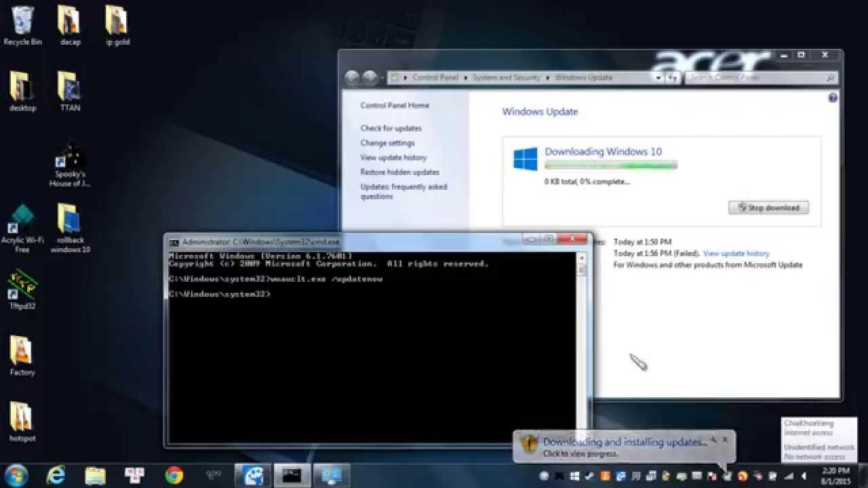Switch to System and Security in the breadcrumb
The width and height of the screenshot is (868, 488).
506,77
